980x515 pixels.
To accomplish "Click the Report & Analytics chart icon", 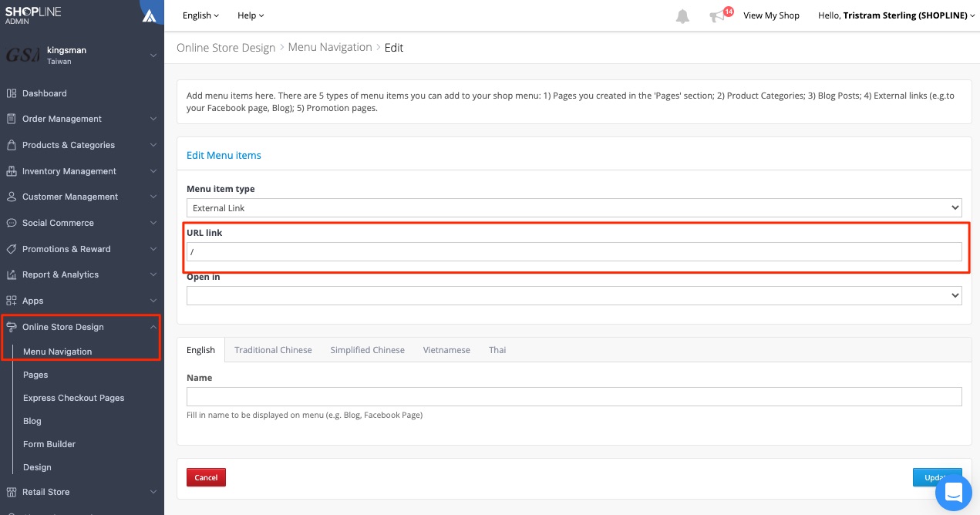I will (x=12, y=274).
